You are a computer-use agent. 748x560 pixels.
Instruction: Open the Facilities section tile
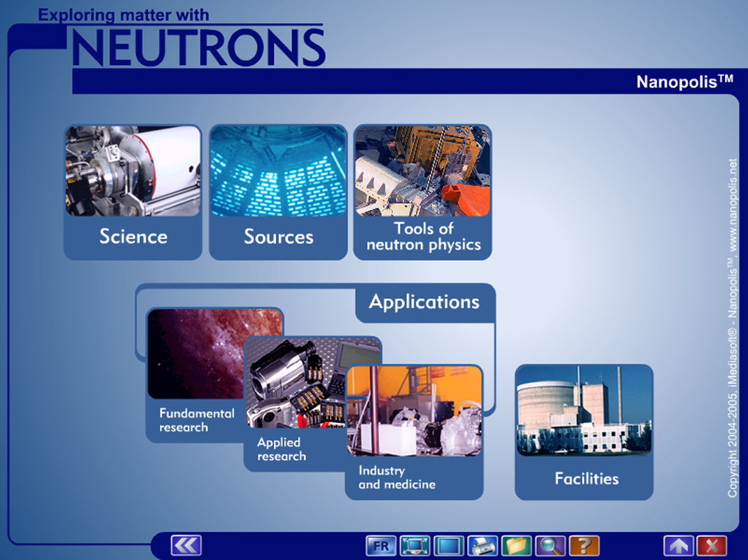pos(584,432)
